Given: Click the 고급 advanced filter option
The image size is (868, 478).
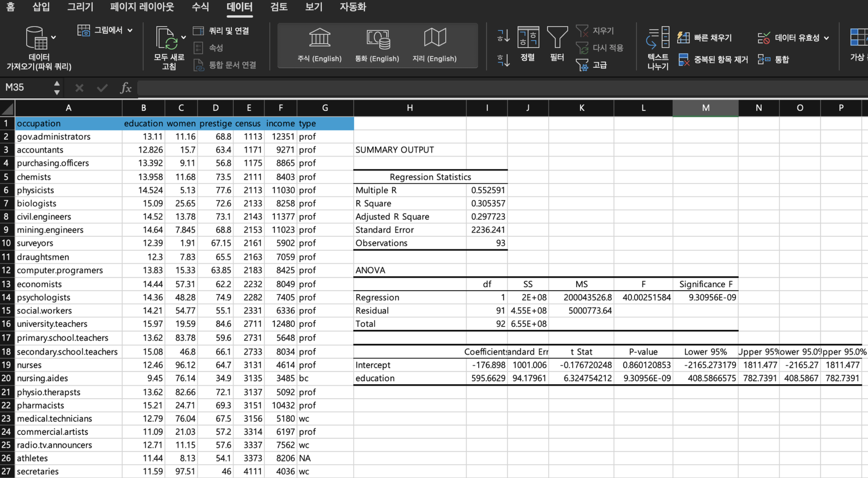Looking at the screenshot, I should coord(592,65).
